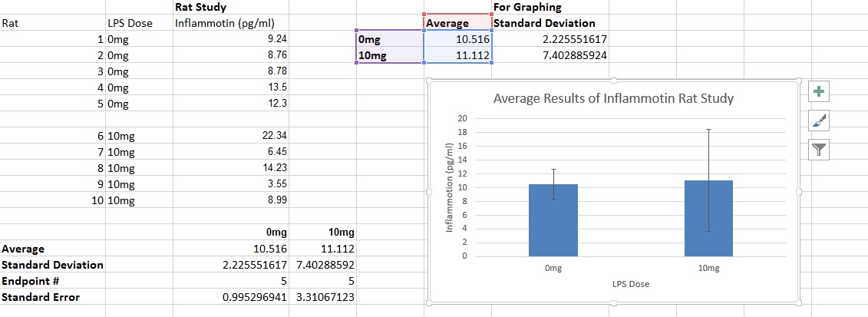Click the Standard Error value 3.31067123
Screen dimensions: 868x317
tap(324, 297)
